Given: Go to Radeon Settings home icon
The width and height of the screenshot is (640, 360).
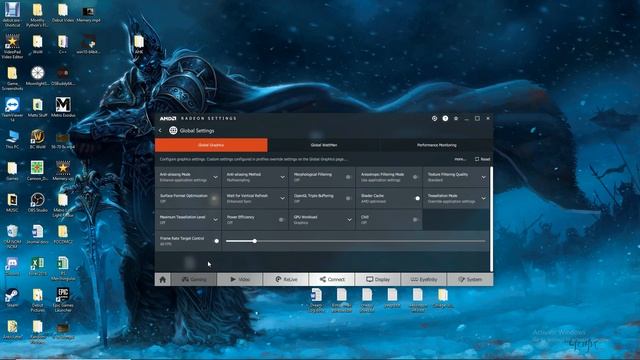Looking at the screenshot, I should point(162,280).
